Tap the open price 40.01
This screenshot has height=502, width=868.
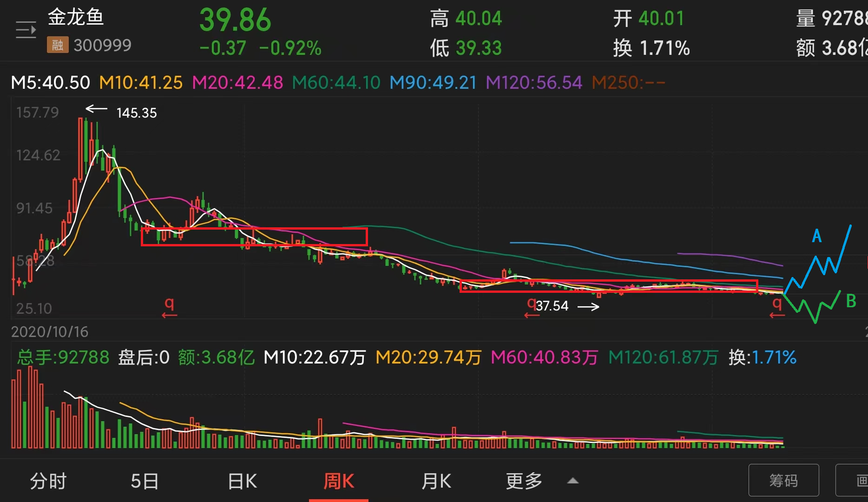pyautogui.click(x=661, y=19)
